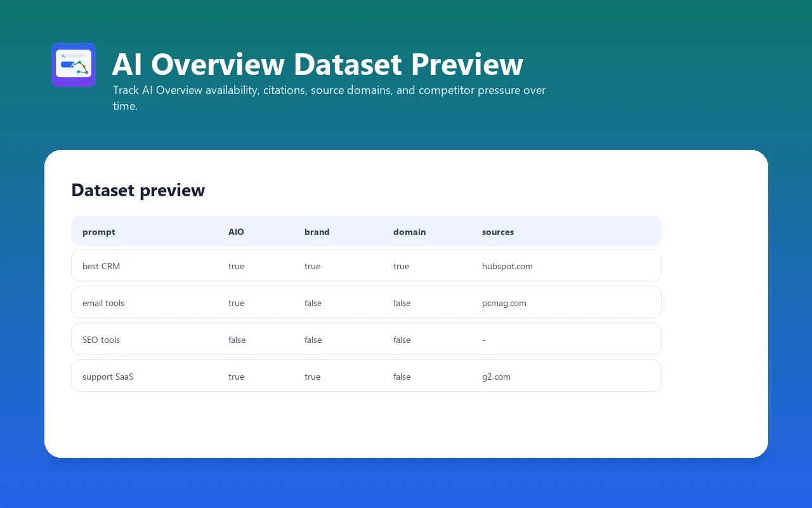Click the brand value in the SEO tools row
This screenshot has height=508, width=812.
[x=313, y=340]
